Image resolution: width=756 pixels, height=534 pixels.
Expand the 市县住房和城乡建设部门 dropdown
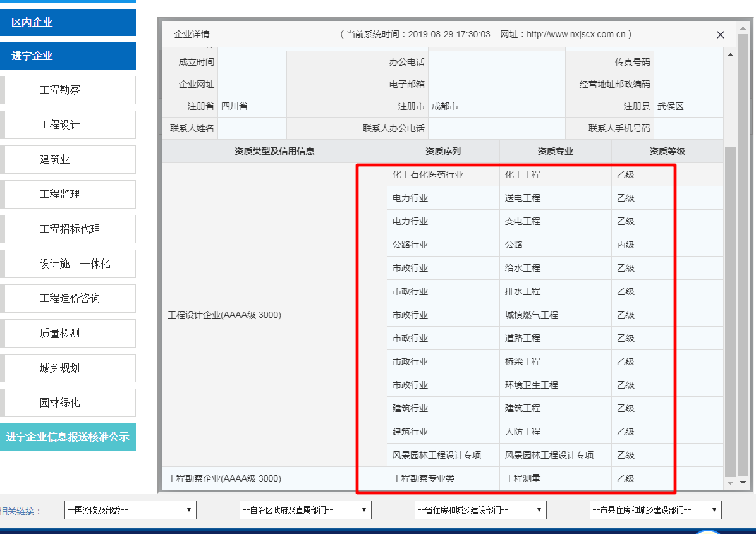pyautogui.click(x=655, y=510)
